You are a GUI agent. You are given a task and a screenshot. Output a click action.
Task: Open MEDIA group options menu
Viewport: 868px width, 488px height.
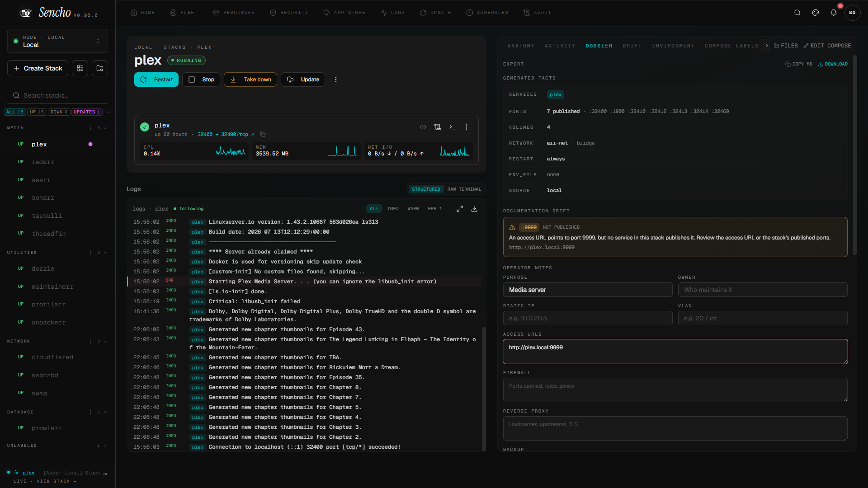pos(90,128)
